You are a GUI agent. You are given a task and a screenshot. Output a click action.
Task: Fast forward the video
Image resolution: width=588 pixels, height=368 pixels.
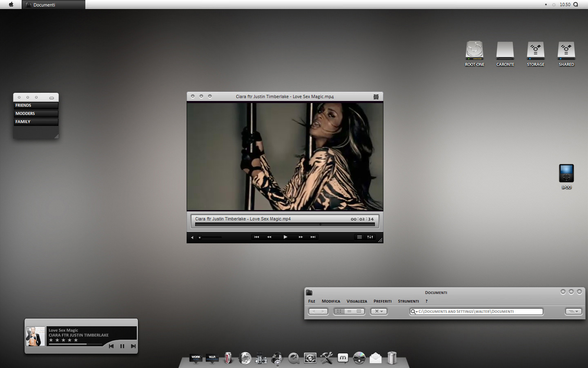(x=301, y=237)
